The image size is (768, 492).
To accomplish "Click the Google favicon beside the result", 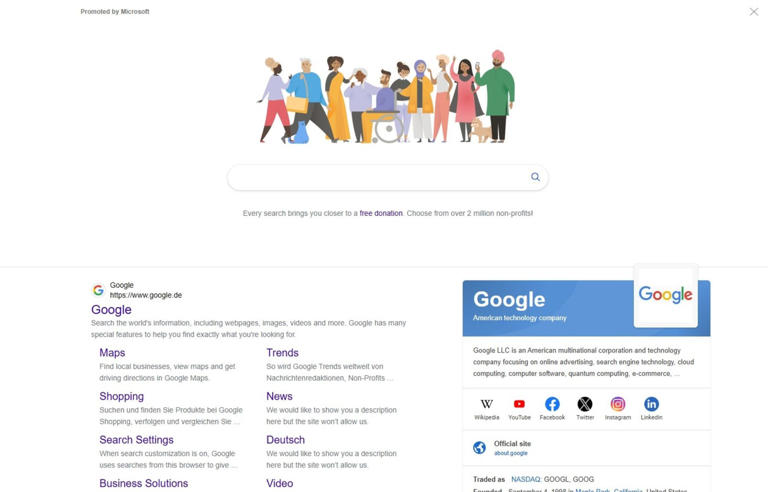I will [x=98, y=290].
